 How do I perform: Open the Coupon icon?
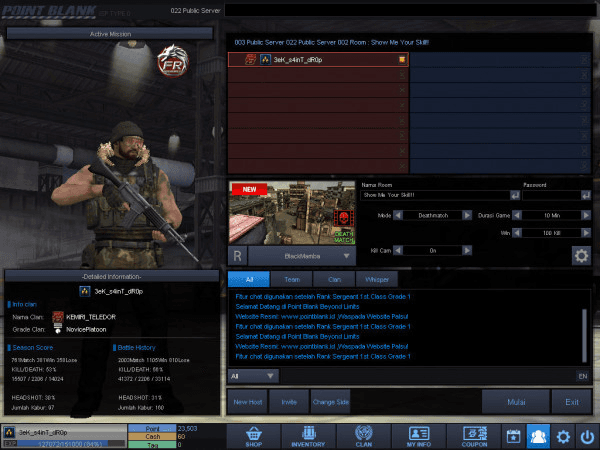(474, 436)
